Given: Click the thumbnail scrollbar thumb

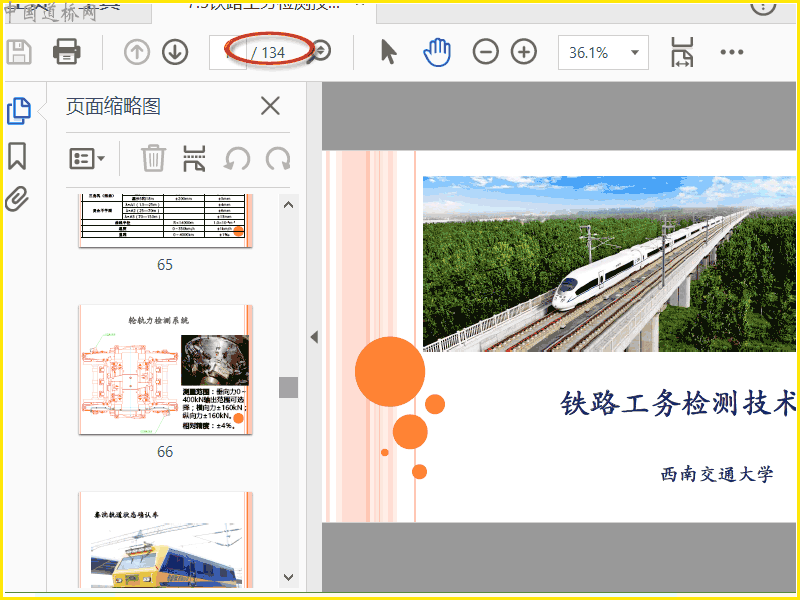Looking at the screenshot, I should click(288, 387).
